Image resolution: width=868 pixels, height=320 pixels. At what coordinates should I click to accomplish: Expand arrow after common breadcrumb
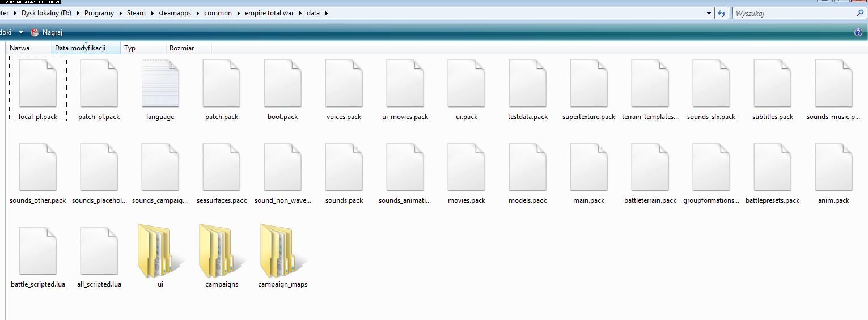point(238,13)
